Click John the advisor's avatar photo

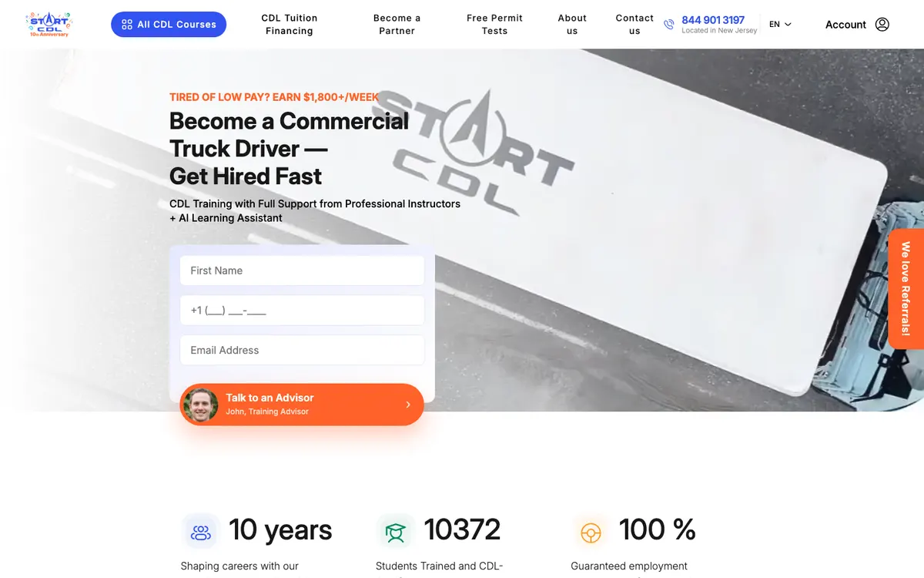pyautogui.click(x=201, y=405)
